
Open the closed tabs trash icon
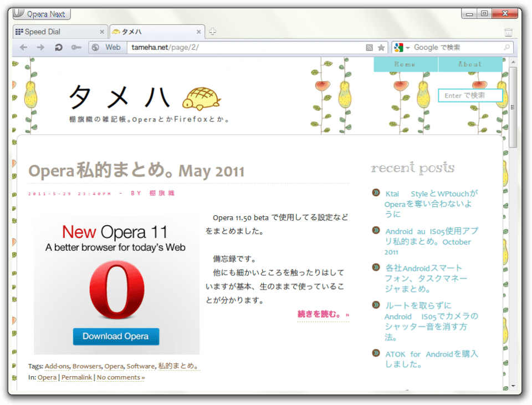tap(508, 32)
